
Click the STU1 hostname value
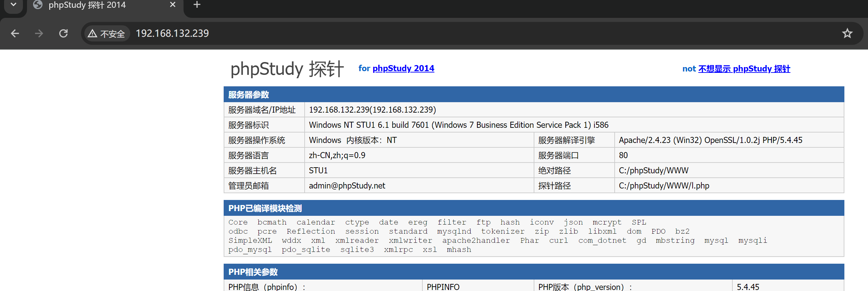[x=318, y=171]
